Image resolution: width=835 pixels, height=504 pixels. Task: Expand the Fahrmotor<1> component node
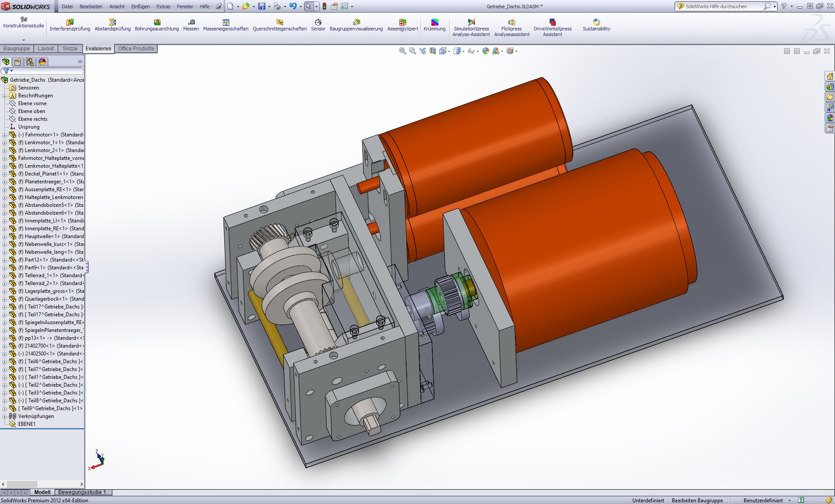coord(4,135)
